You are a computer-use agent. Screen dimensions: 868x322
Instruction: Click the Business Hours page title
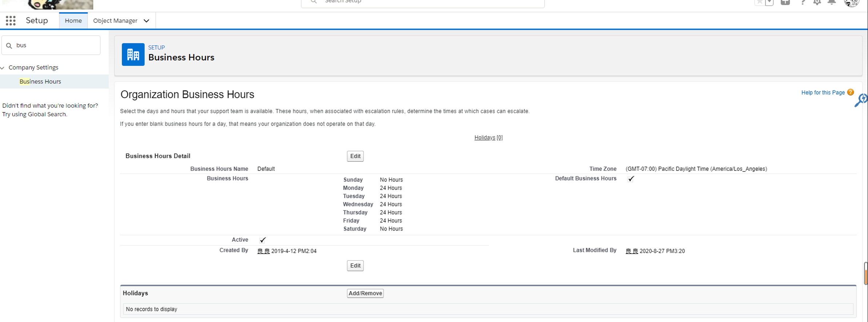tap(181, 57)
